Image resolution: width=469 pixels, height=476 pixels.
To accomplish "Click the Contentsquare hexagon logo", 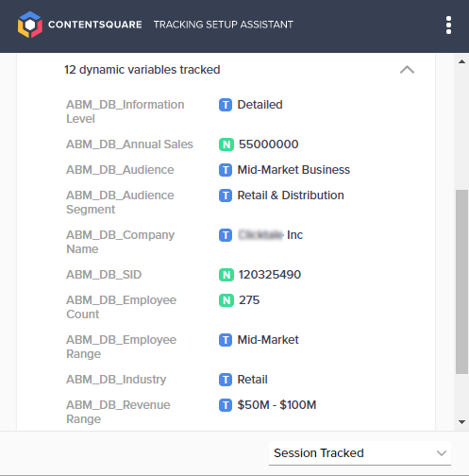I will (x=30, y=25).
